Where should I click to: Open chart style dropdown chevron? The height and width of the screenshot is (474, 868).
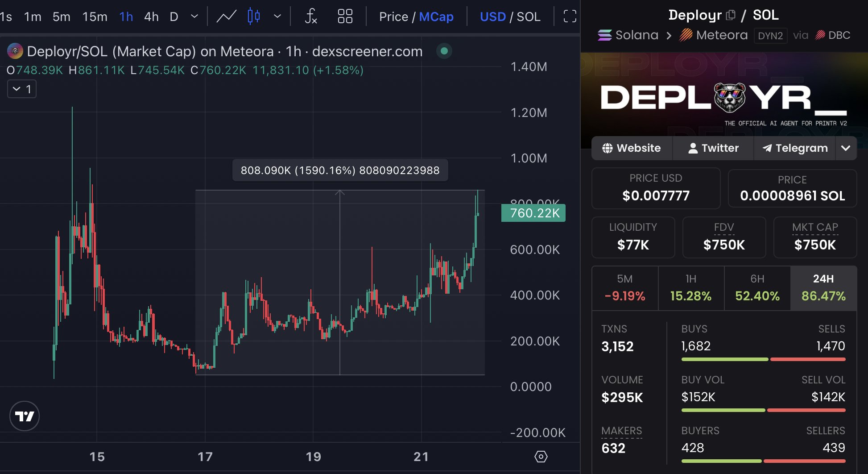pos(277,17)
